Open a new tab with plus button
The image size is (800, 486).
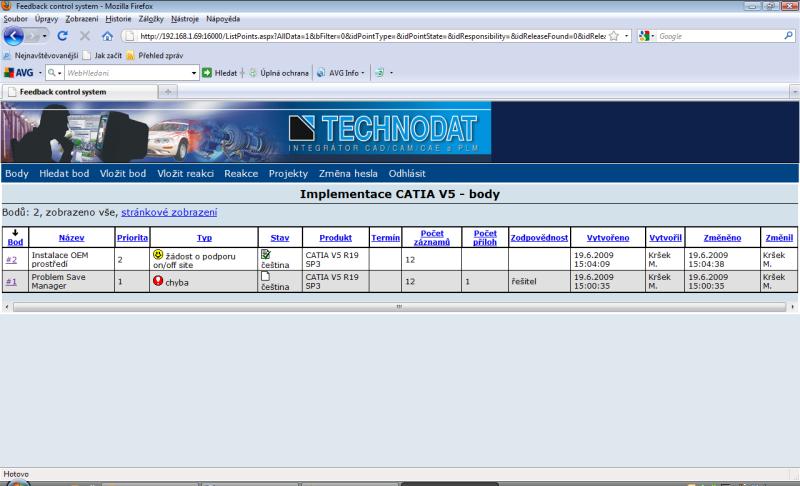(x=168, y=92)
